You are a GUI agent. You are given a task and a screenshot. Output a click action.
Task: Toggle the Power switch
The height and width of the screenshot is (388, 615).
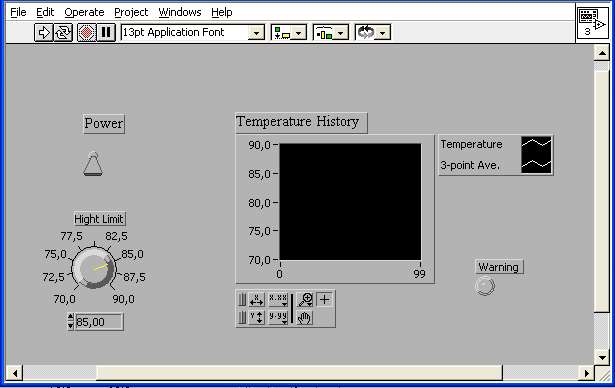tap(93, 164)
